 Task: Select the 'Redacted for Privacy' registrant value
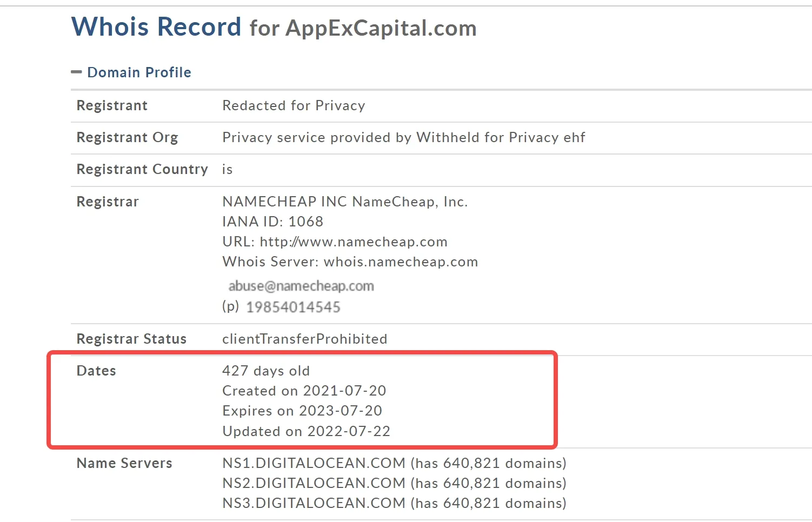click(x=294, y=105)
